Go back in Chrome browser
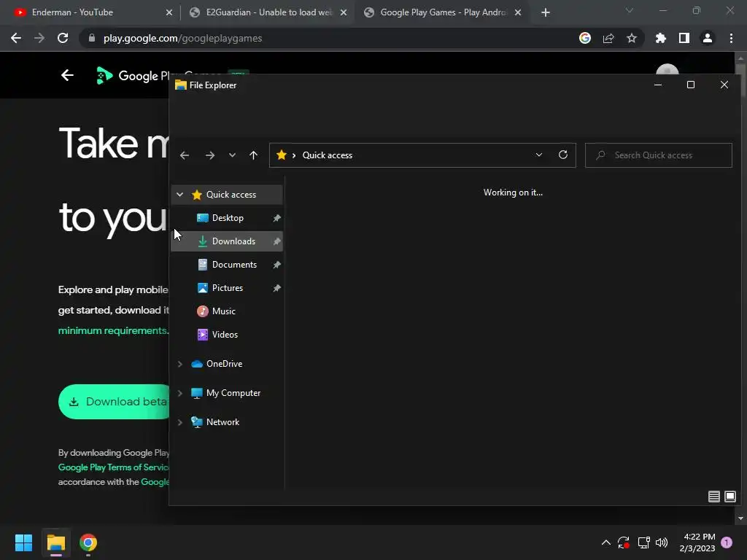Image resolution: width=747 pixels, height=560 pixels. pyautogui.click(x=16, y=38)
